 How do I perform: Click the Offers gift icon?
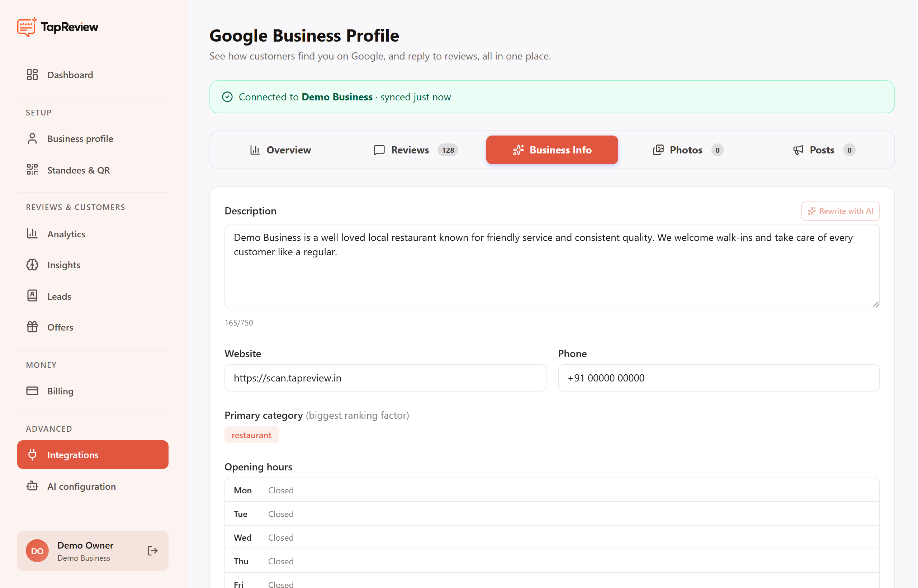32,327
